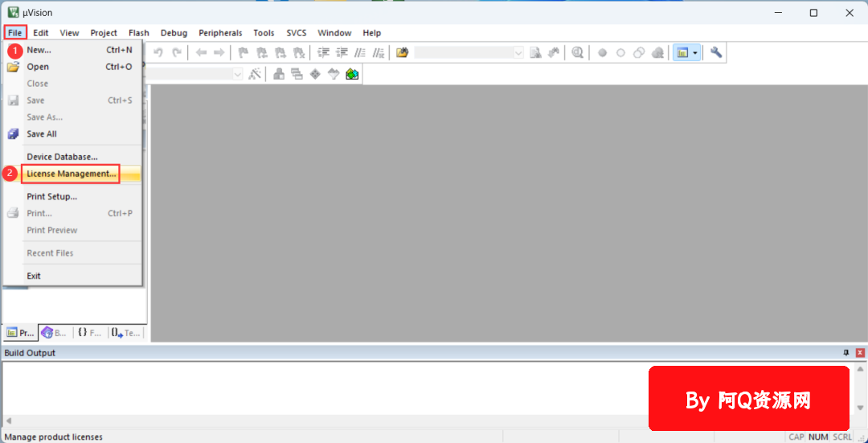This screenshot has width=868, height=443.
Task: Click the File menu
Action: click(x=15, y=33)
